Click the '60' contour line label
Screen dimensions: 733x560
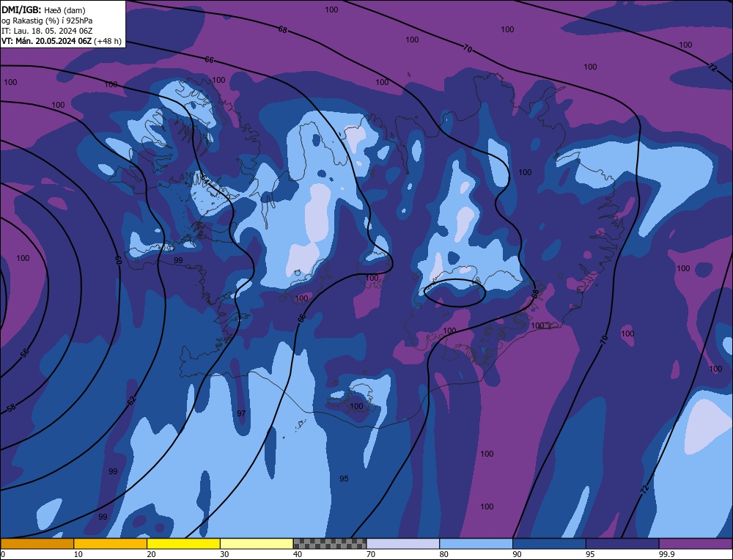tap(118, 260)
